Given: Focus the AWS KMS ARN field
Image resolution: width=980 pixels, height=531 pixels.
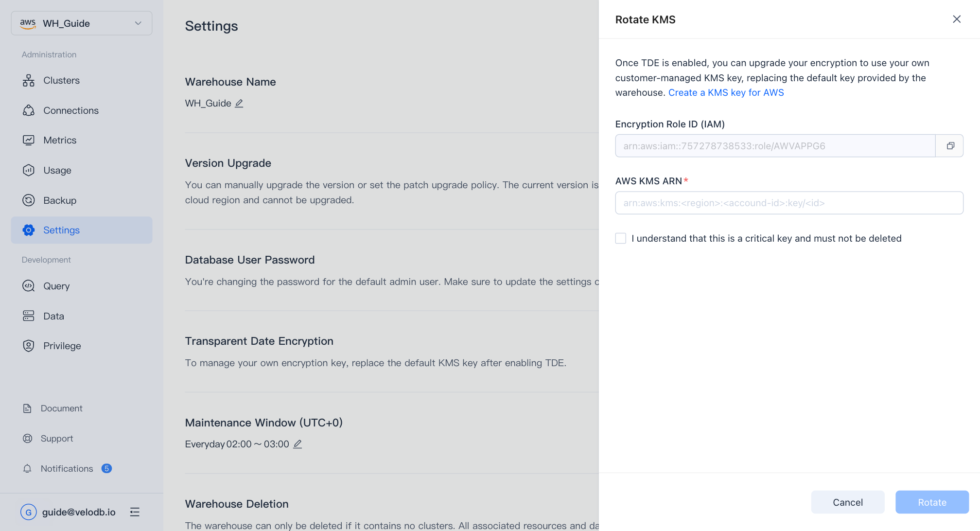Looking at the screenshot, I should coord(789,203).
